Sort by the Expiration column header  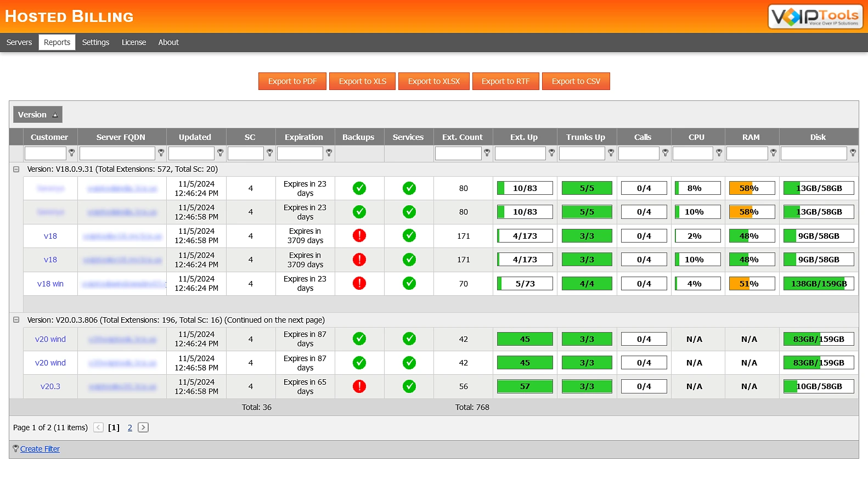[304, 137]
